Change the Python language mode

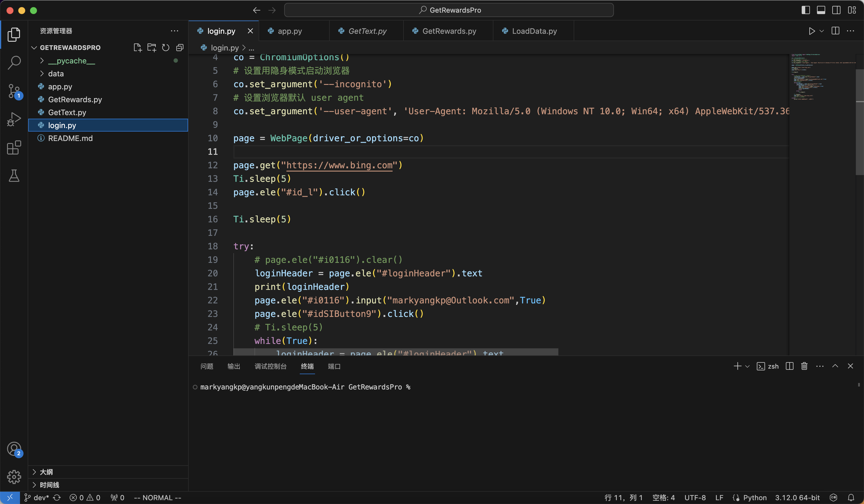click(x=755, y=498)
